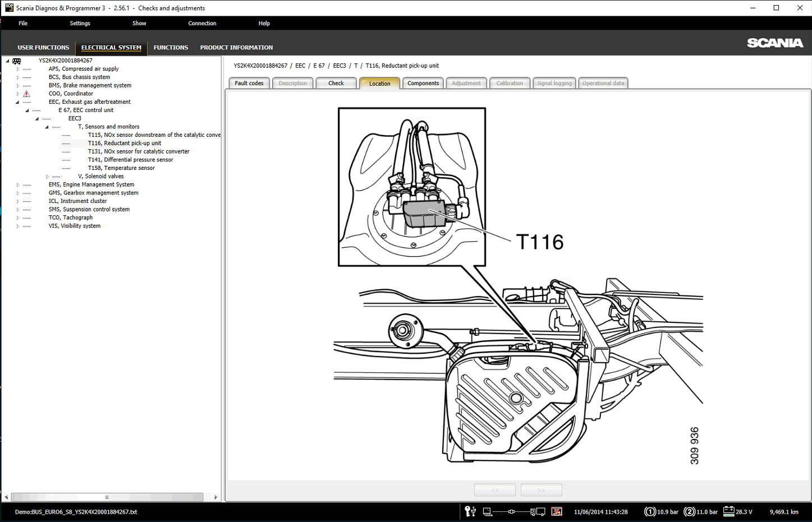This screenshot has height=522, width=812.
Task: Select ICL, Instrument cluster in tree
Action: (x=77, y=201)
